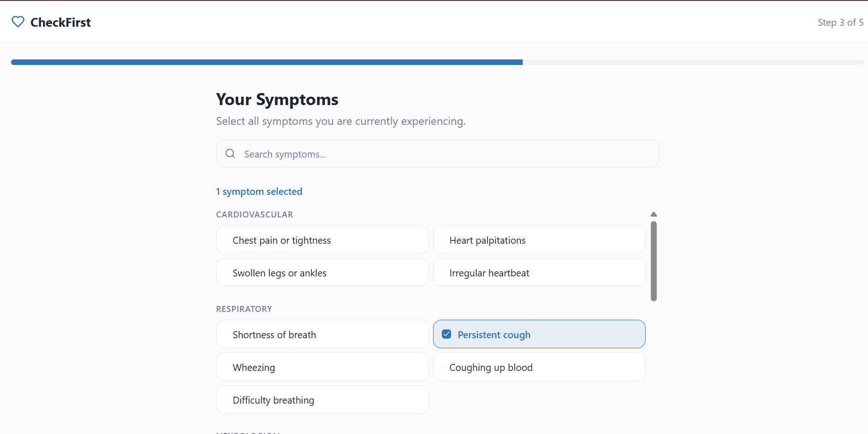Screen dimensions: 868x434
Task: Click the scroll up arrow of symptom list
Action: [654, 214]
